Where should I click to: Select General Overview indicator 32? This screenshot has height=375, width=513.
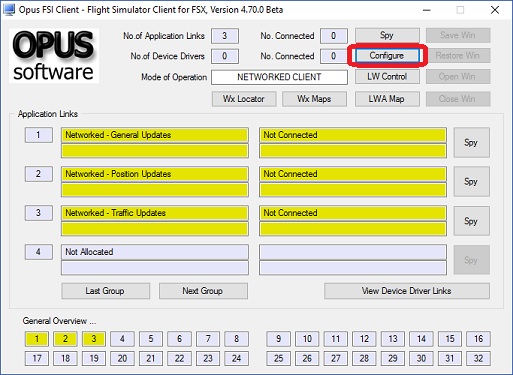point(479,359)
